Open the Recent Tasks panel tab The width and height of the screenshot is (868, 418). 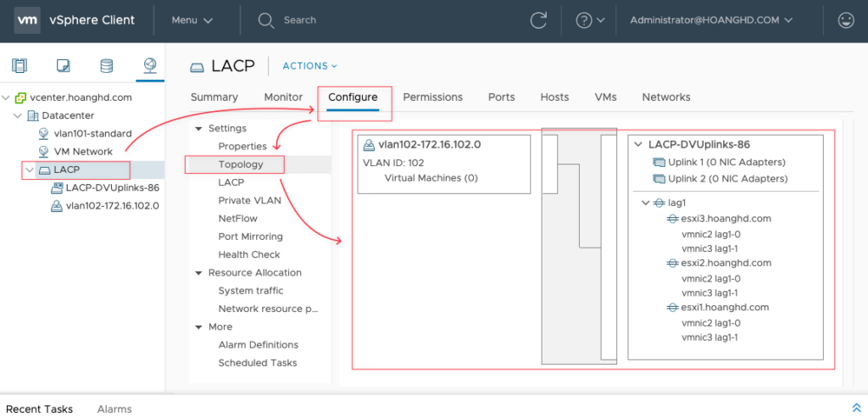tap(39, 410)
